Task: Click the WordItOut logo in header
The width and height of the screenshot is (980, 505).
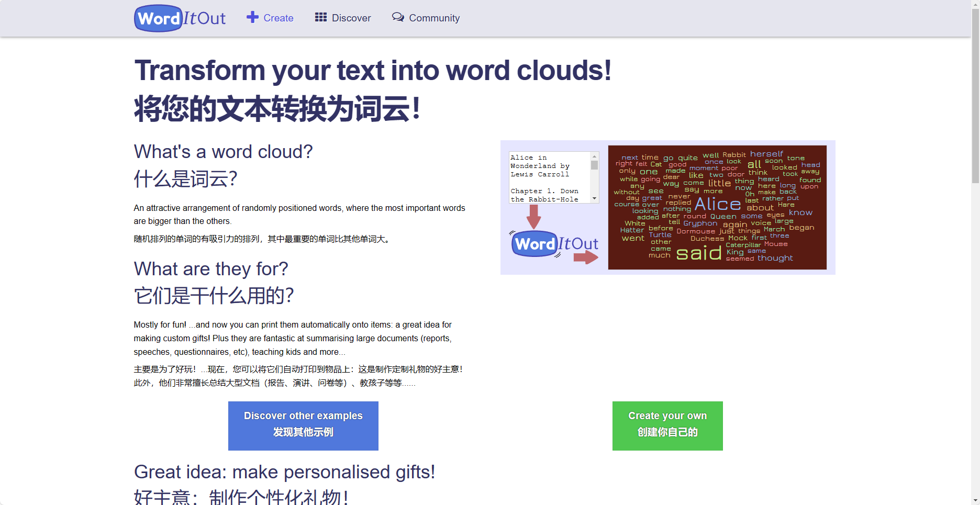Action: [180, 18]
